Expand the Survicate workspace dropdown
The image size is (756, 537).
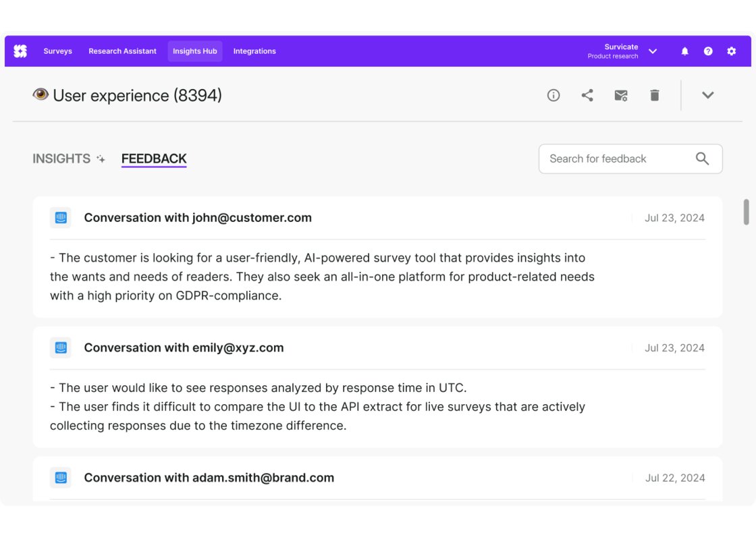[x=653, y=51]
